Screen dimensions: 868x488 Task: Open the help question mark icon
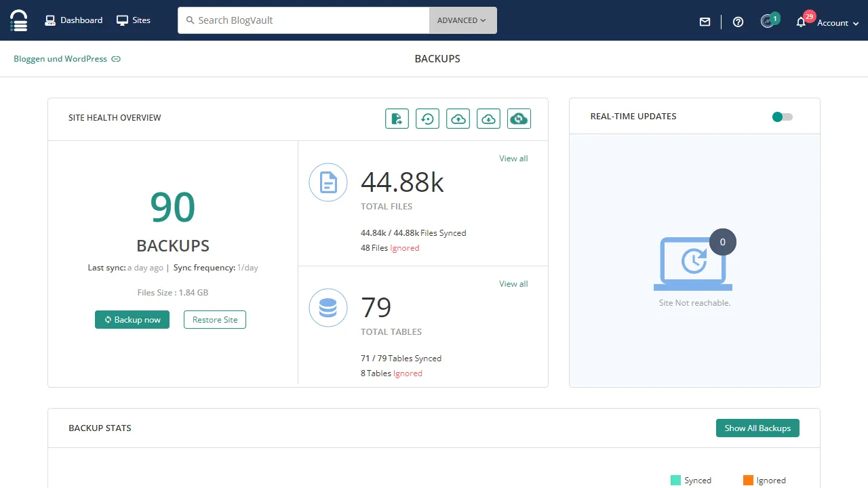coord(738,22)
